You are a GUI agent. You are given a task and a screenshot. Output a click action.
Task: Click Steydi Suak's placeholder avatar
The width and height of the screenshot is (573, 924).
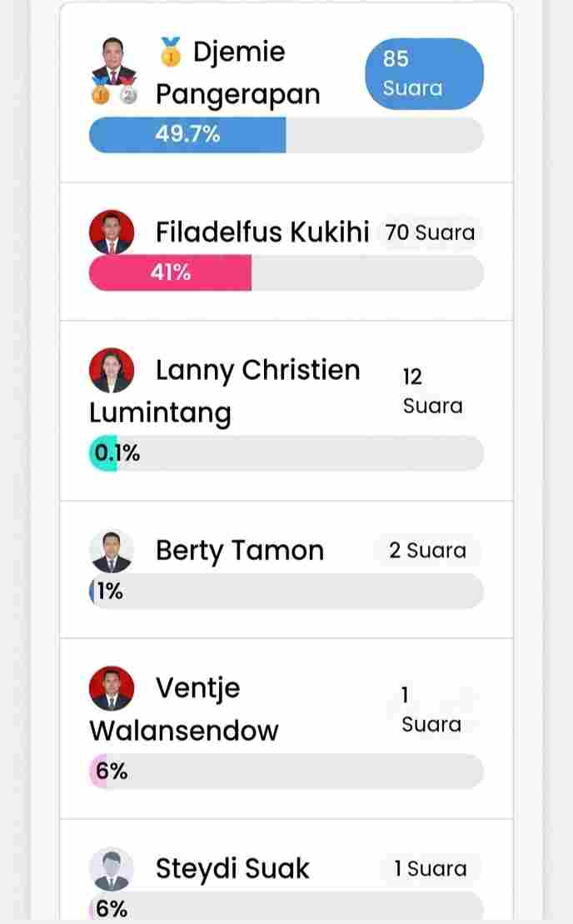112,869
